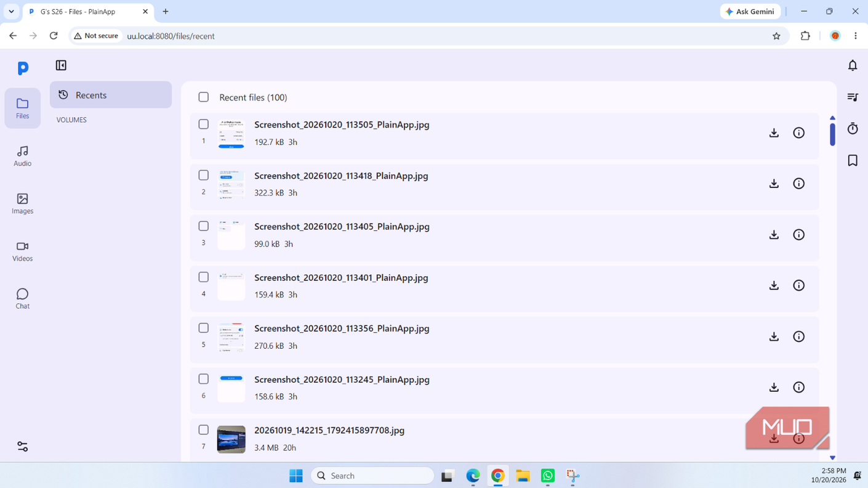Open notifications bell icon

pyautogui.click(x=853, y=65)
